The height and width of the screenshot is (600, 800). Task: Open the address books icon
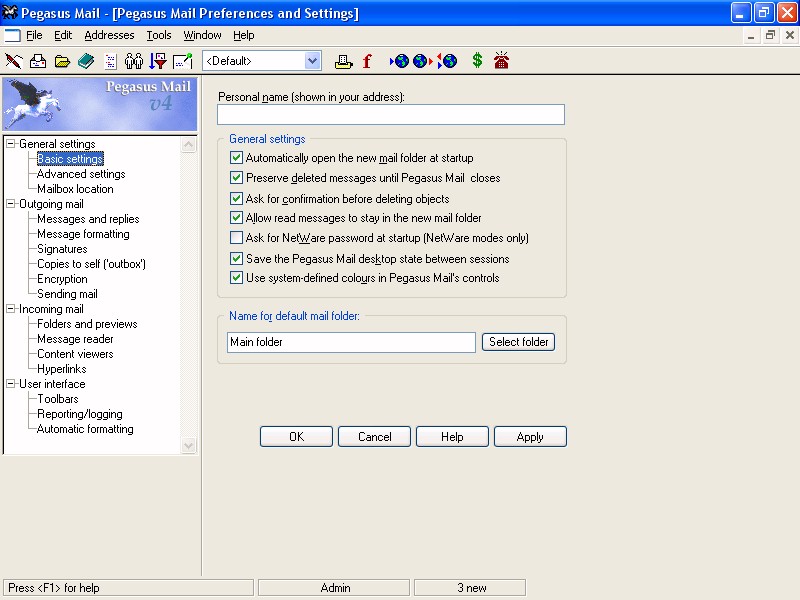86,61
